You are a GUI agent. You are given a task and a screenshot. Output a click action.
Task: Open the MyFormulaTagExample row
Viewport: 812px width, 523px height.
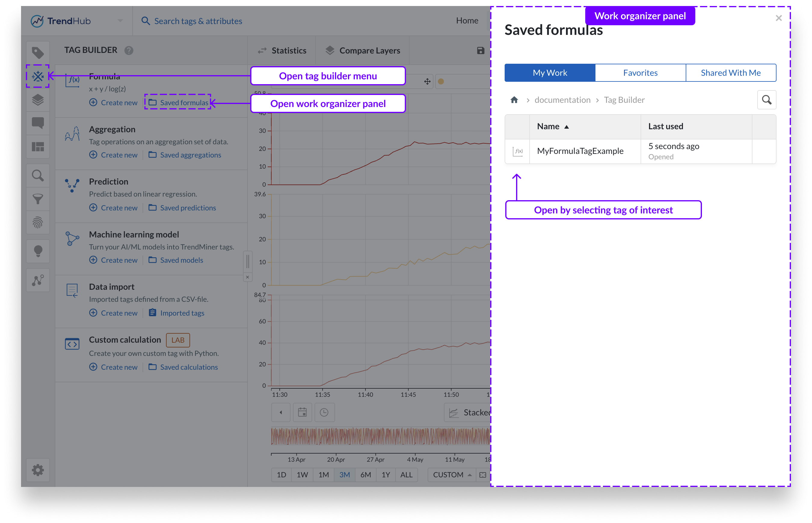tap(580, 151)
